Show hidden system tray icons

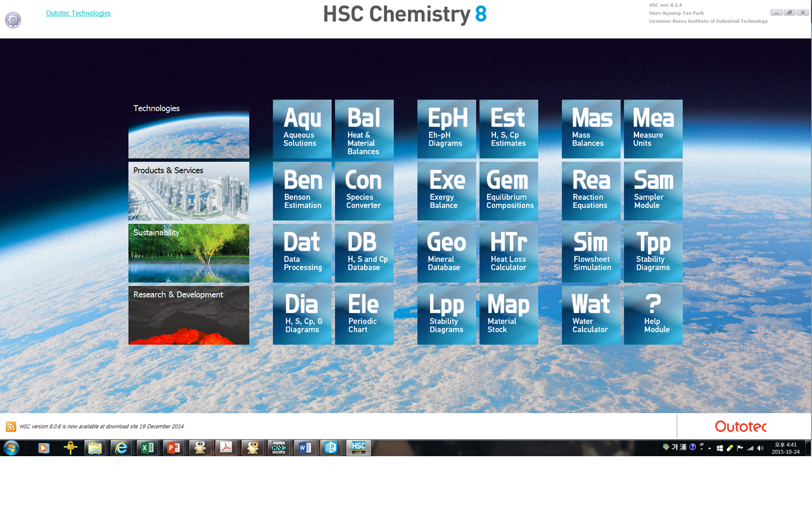709,448
